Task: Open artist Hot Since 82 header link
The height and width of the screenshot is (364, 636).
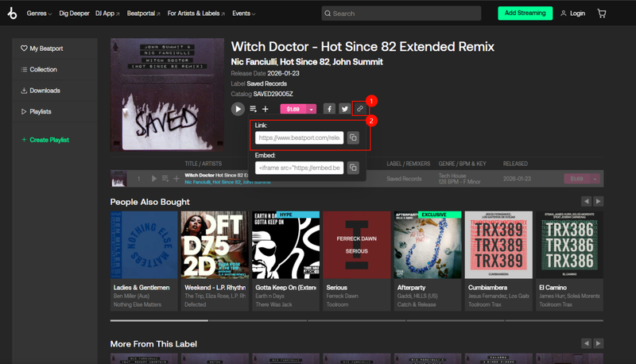Action: [304, 62]
